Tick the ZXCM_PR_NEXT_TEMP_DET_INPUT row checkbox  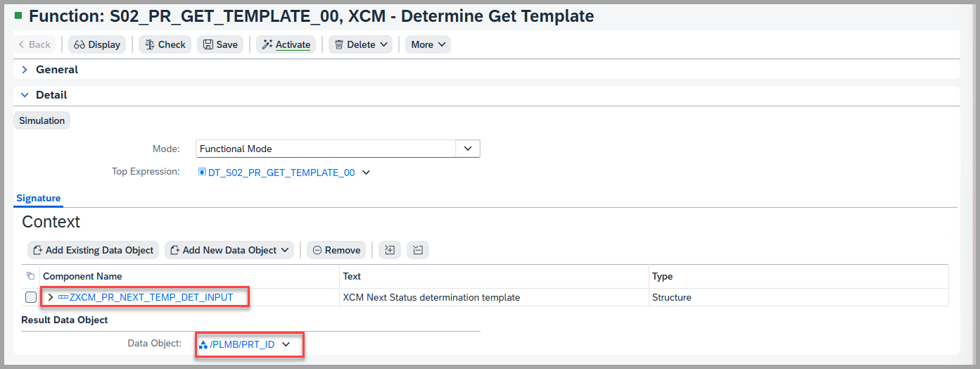click(31, 297)
